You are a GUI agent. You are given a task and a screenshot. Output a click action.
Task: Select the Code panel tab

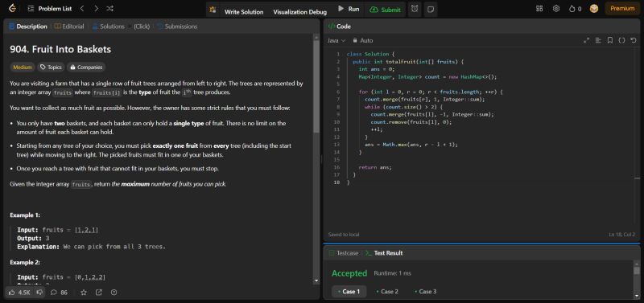point(339,27)
